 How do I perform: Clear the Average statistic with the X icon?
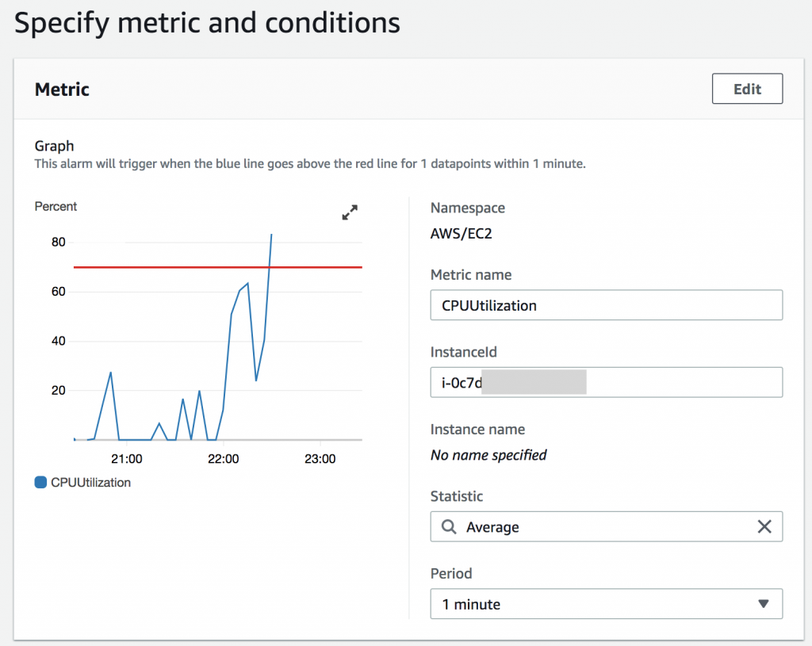(x=764, y=526)
